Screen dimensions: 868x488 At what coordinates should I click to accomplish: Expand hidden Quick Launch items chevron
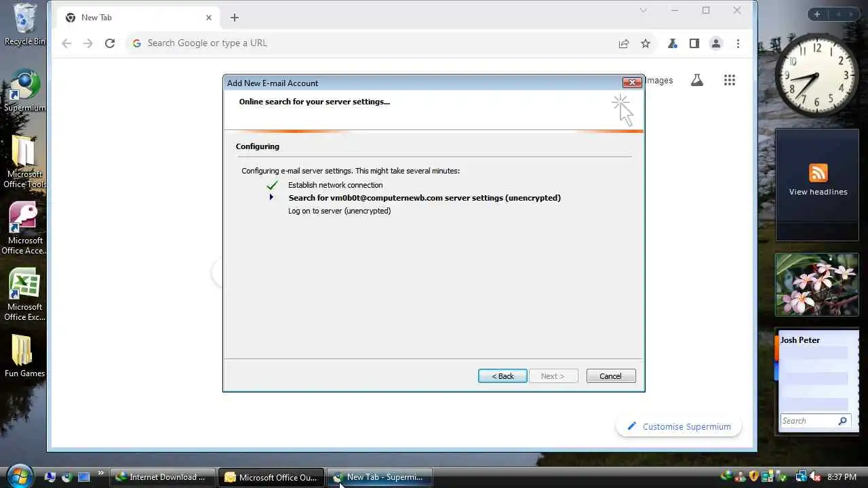click(100, 473)
